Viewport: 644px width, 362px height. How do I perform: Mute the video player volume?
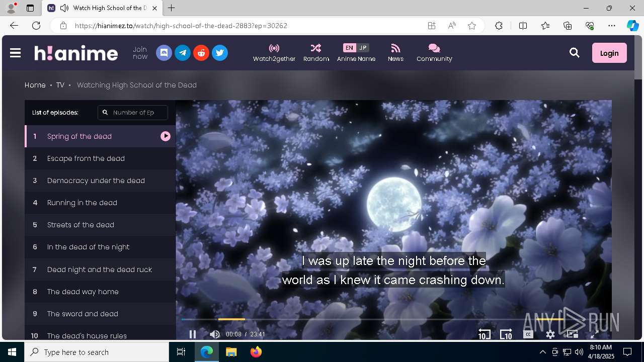tap(215, 334)
